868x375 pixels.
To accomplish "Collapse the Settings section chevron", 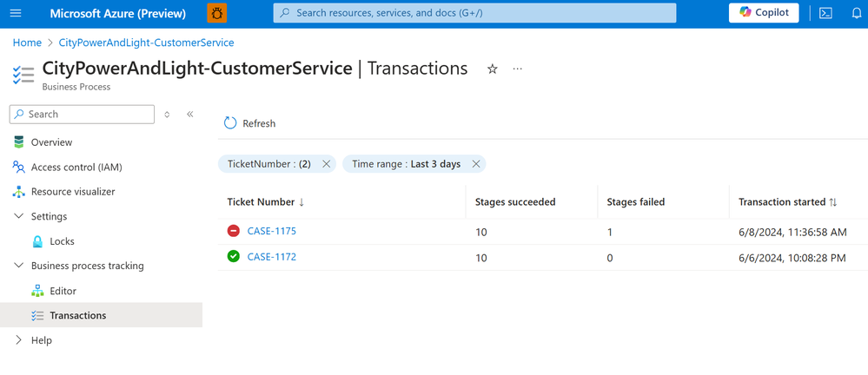I will click(19, 215).
